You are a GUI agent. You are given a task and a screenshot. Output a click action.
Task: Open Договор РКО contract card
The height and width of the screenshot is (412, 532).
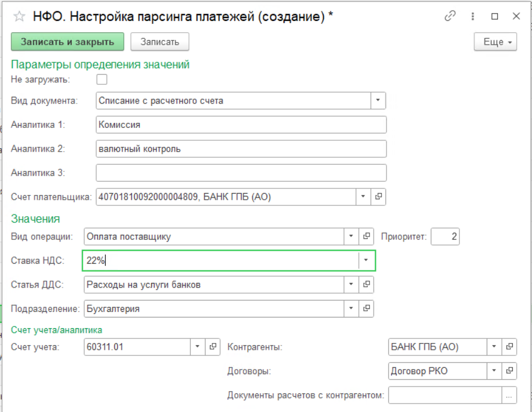pos(509,371)
